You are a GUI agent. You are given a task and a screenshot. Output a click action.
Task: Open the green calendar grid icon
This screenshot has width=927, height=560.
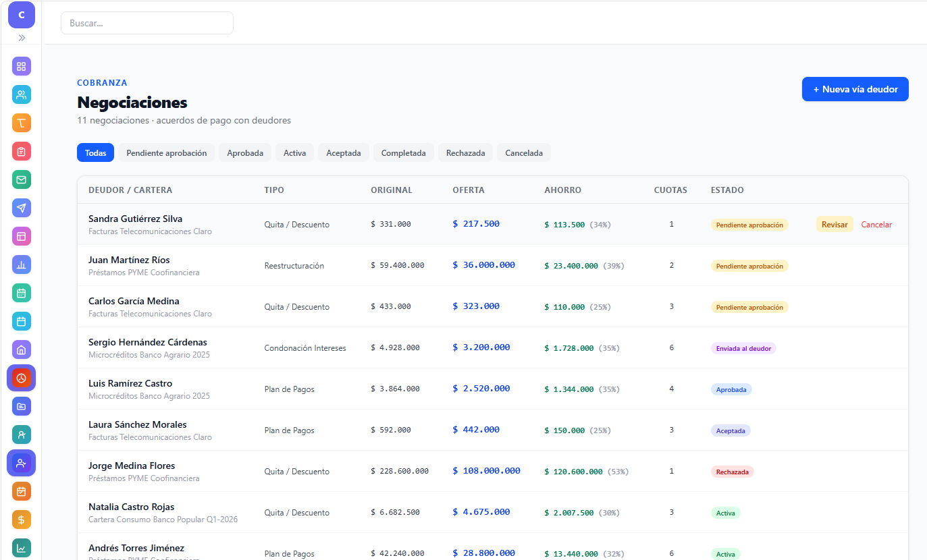(x=22, y=293)
